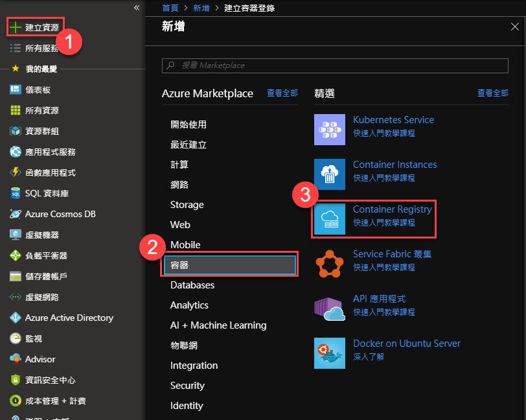Viewport: 526px width, 420px height.
Task: Open quickstart tutorial under Kubernetes Service
Action: 383,133
